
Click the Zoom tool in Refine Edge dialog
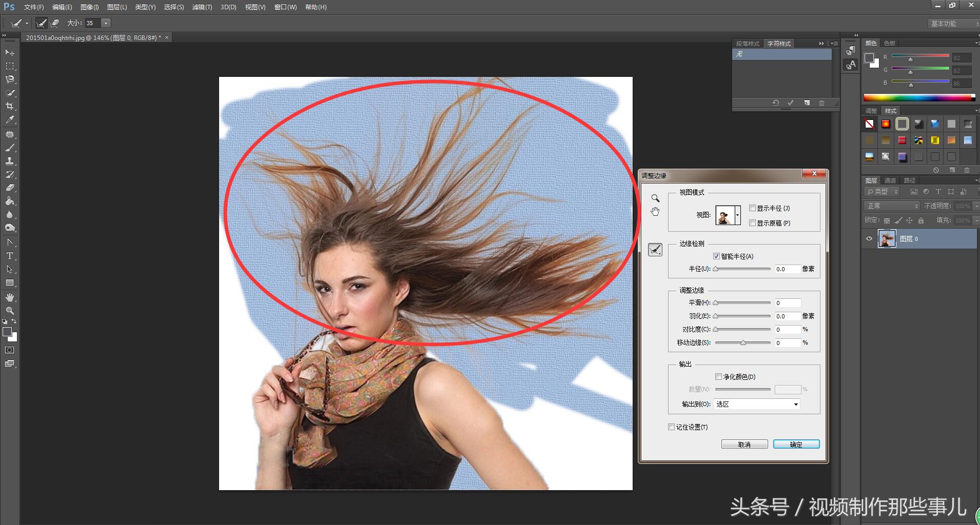tap(655, 198)
